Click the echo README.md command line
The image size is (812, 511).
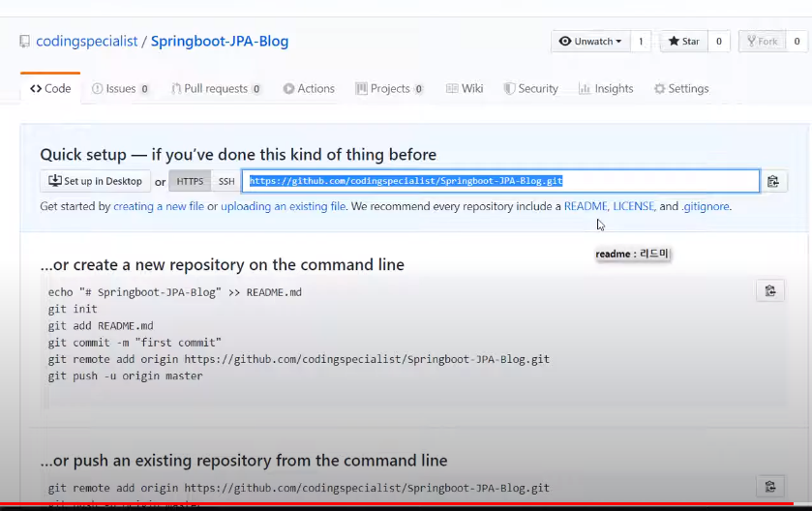tap(175, 292)
